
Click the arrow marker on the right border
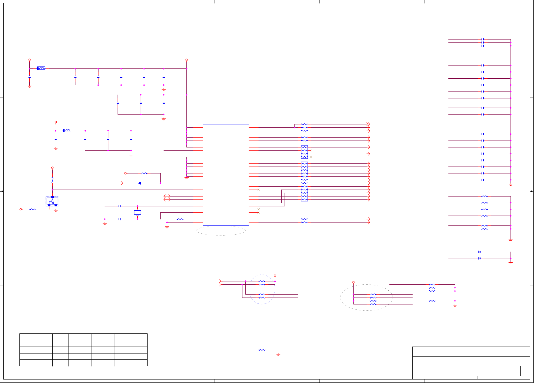click(x=532, y=191)
